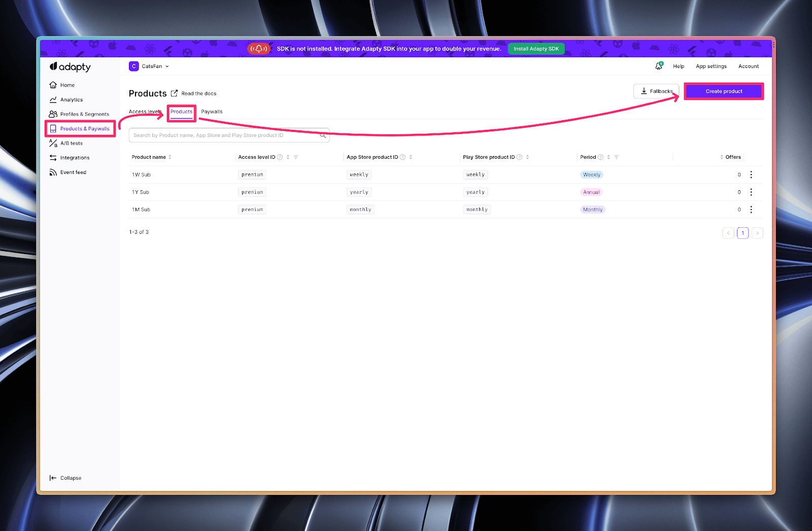Viewport: 812px width, 531px height.
Task: Click the Create product button
Action: click(x=724, y=91)
